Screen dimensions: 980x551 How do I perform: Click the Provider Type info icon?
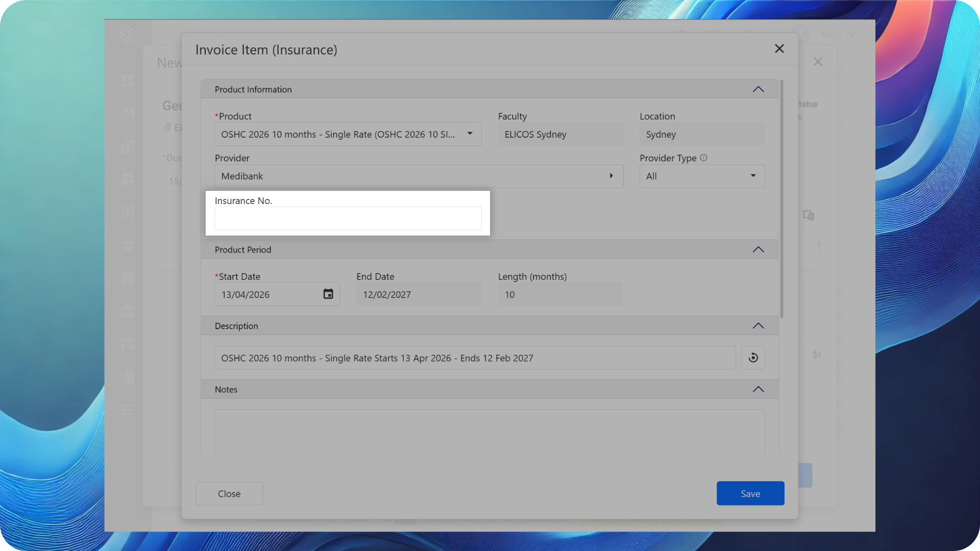[703, 158]
